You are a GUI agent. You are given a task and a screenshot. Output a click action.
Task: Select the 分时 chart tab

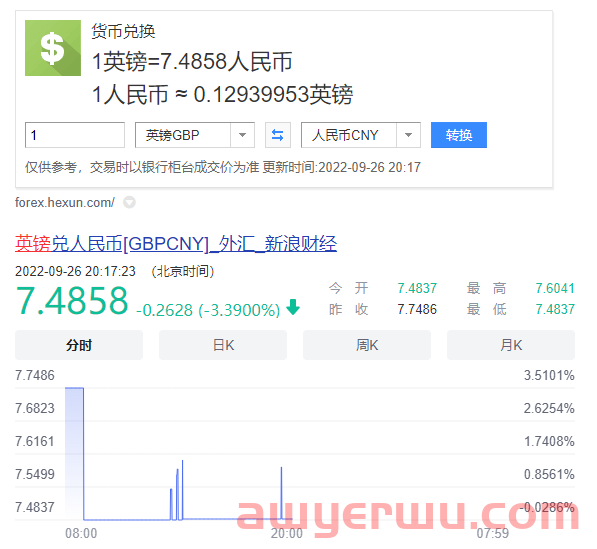[79, 345]
